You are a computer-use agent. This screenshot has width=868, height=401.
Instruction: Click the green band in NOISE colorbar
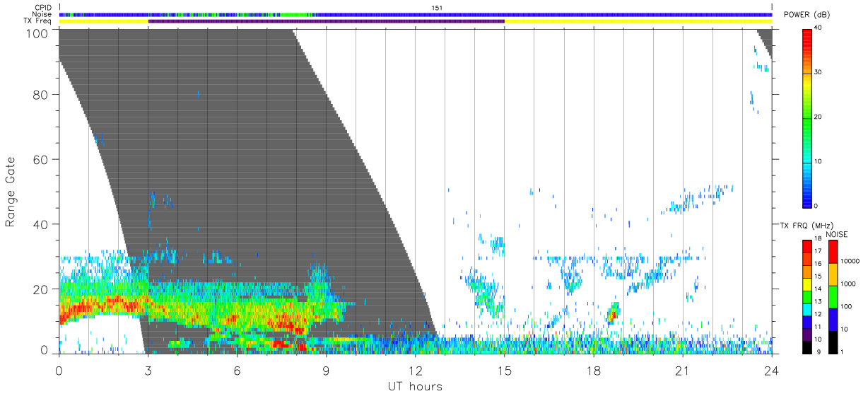pyautogui.click(x=833, y=297)
